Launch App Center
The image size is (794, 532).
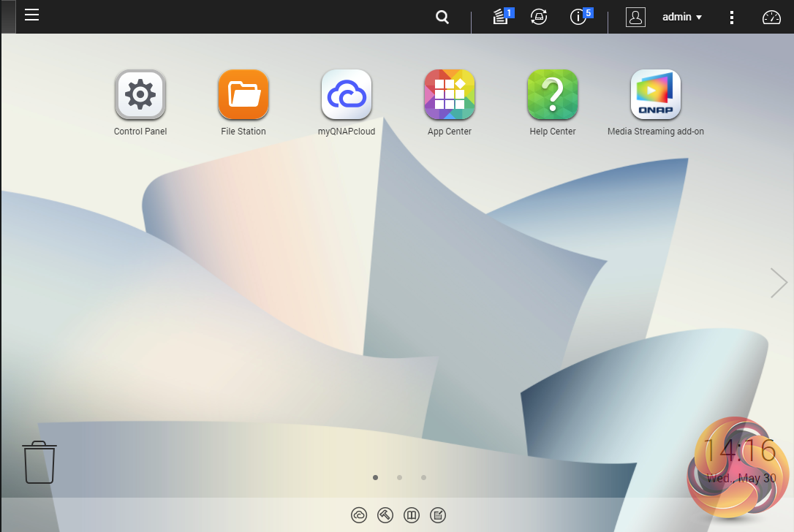[x=450, y=95]
